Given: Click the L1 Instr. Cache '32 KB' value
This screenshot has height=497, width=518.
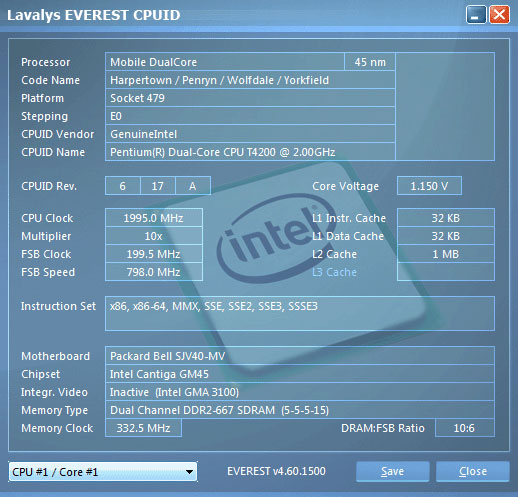Looking at the screenshot, I should [446, 218].
